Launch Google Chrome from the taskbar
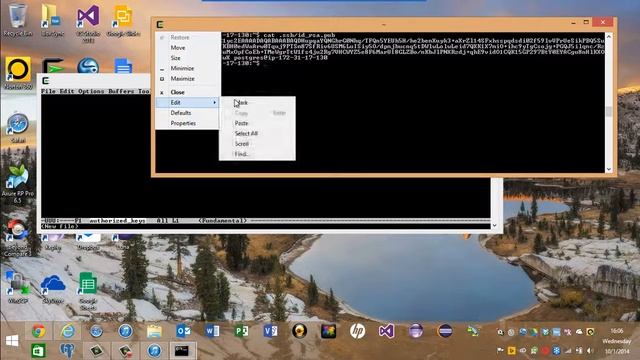The image size is (640, 360). tap(38, 331)
